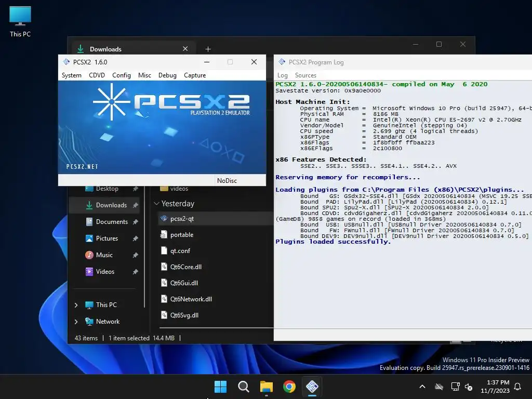532x399 pixels.
Task: Open File Explorer from the taskbar
Action: pos(267,387)
